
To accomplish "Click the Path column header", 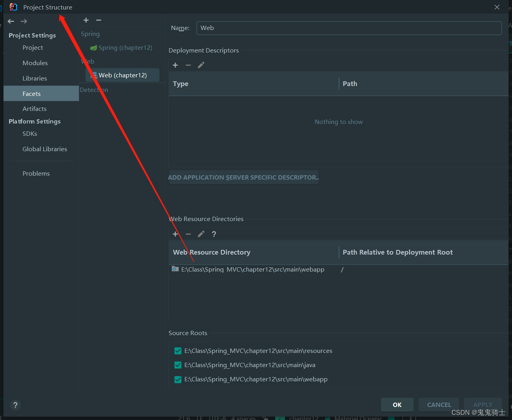I will point(424,84).
